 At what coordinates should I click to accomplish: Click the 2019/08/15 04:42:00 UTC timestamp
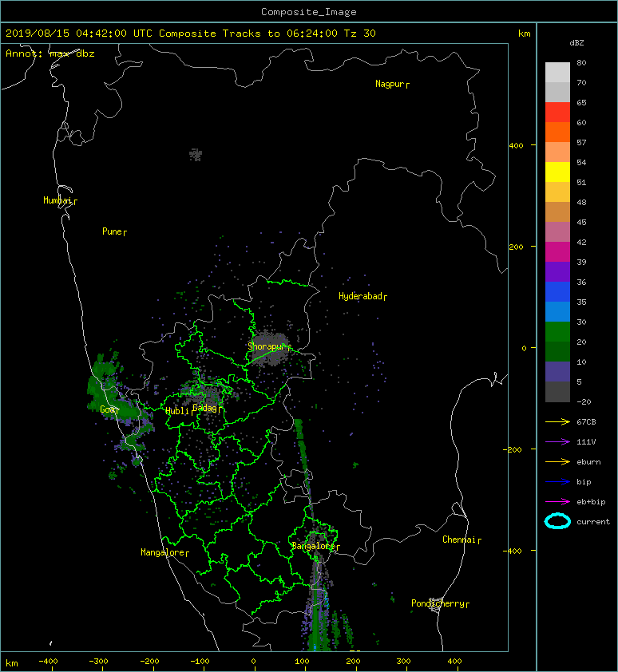[79, 34]
